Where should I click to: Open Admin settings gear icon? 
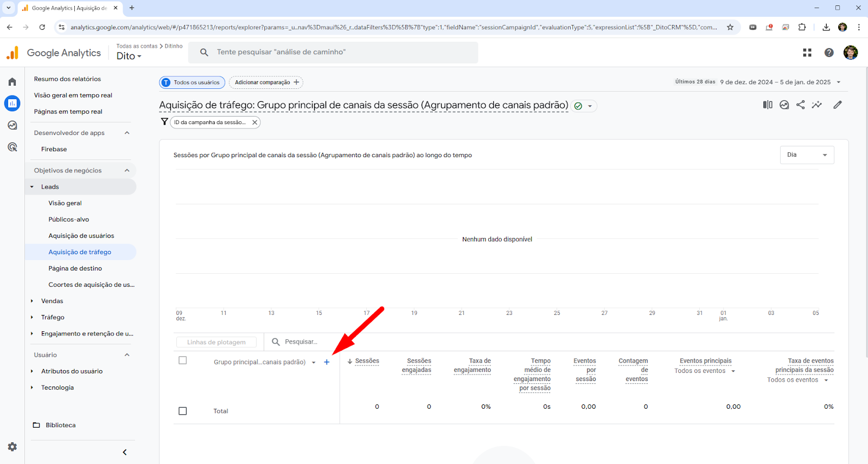pos(12,447)
